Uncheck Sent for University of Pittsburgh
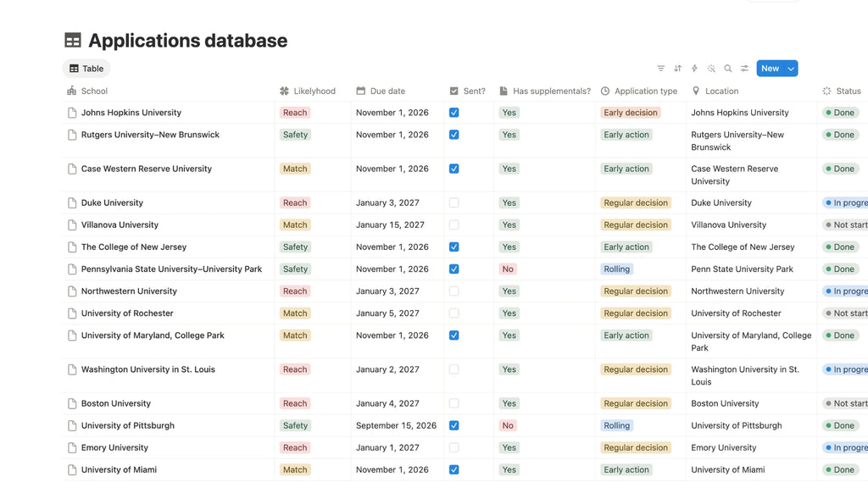Image resolution: width=868 pixels, height=488 pixels. [454, 425]
